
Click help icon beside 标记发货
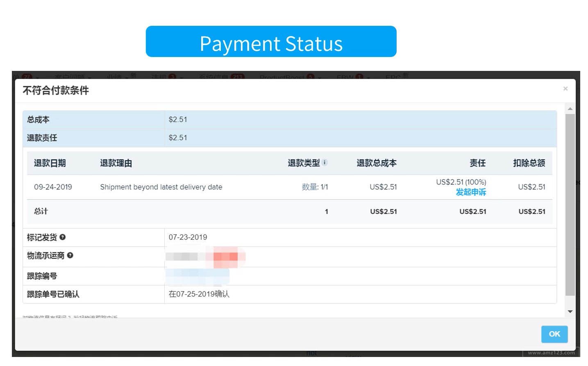coord(63,237)
